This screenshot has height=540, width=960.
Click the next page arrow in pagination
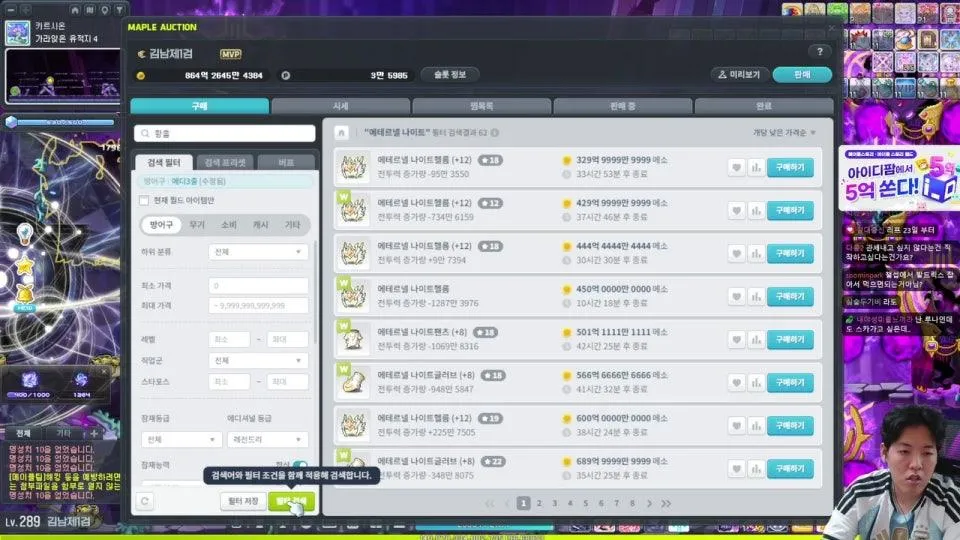point(649,503)
